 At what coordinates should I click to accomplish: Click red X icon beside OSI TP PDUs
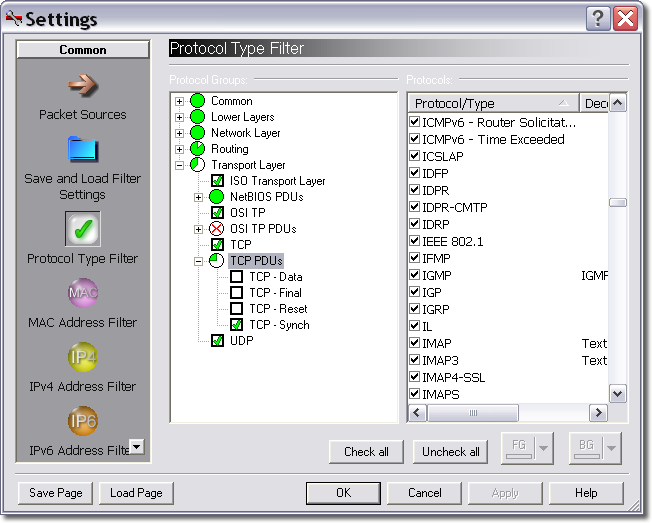(216, 229)
